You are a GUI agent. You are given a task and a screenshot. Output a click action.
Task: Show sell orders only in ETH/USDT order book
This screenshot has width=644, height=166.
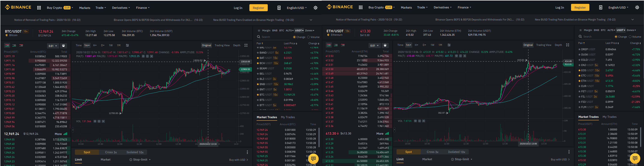point(343,45)
